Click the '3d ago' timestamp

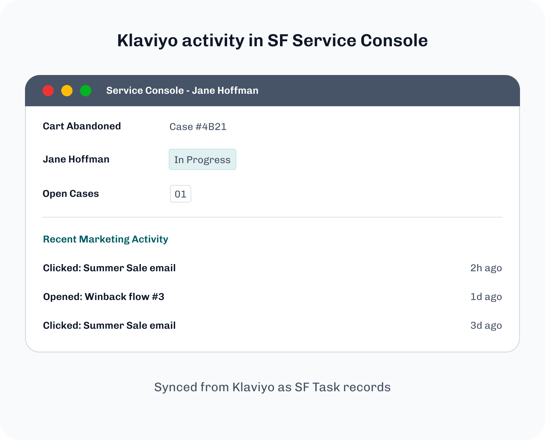coord(486,326)
